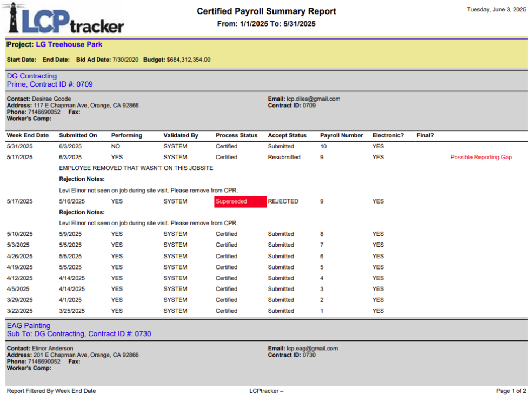Click submitted date 5/9/2025
The width and height of the screenshot is (532, 400).
[70, 234]
